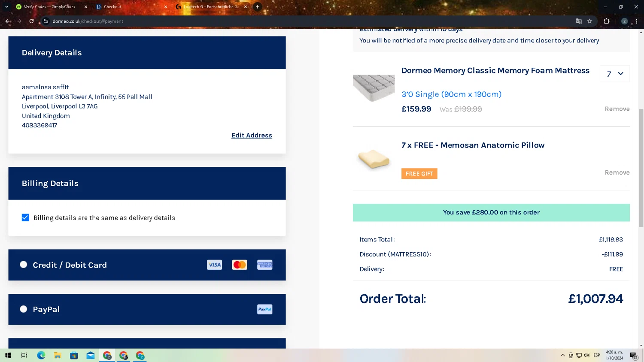Viewport: 644px width, 362px height.
Task: Open site information icon in address bar
Action: coord(46,21)
